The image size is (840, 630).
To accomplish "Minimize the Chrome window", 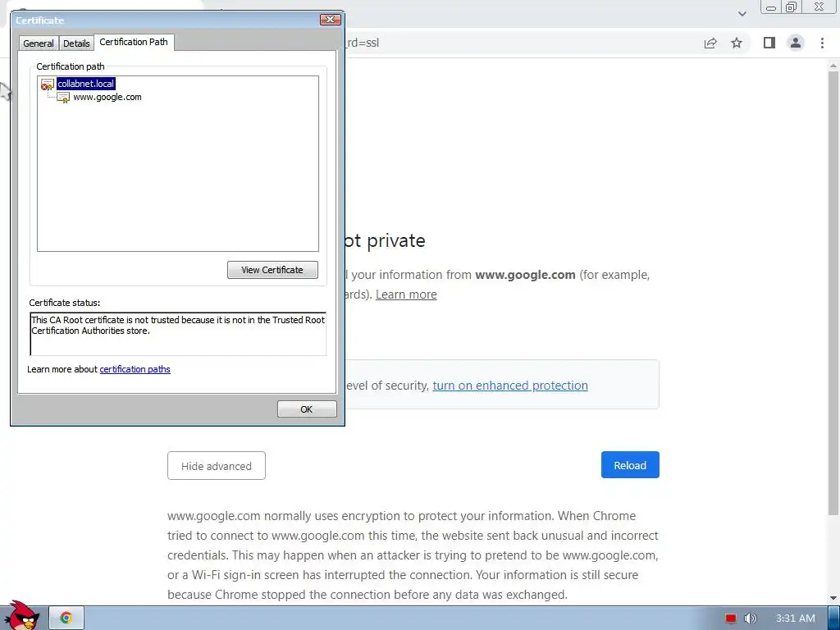I will point(771,7).
